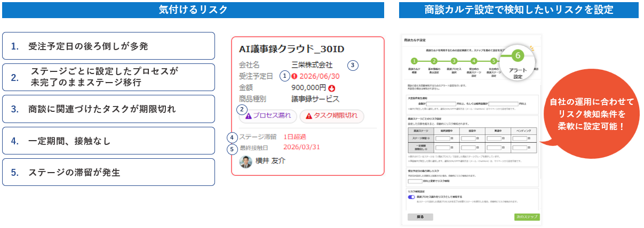Click the purple warning triangle in プロセス漏れ
This screenshot has width=644, height=228.
click(248, 116)
